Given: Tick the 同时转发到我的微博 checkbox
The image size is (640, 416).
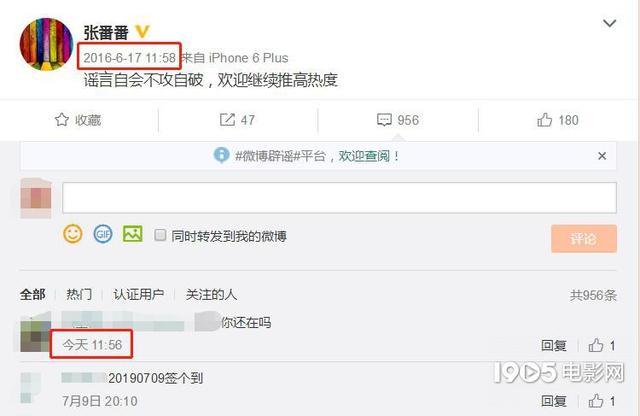Looking at the screenshot, I should tap(160, 235).
